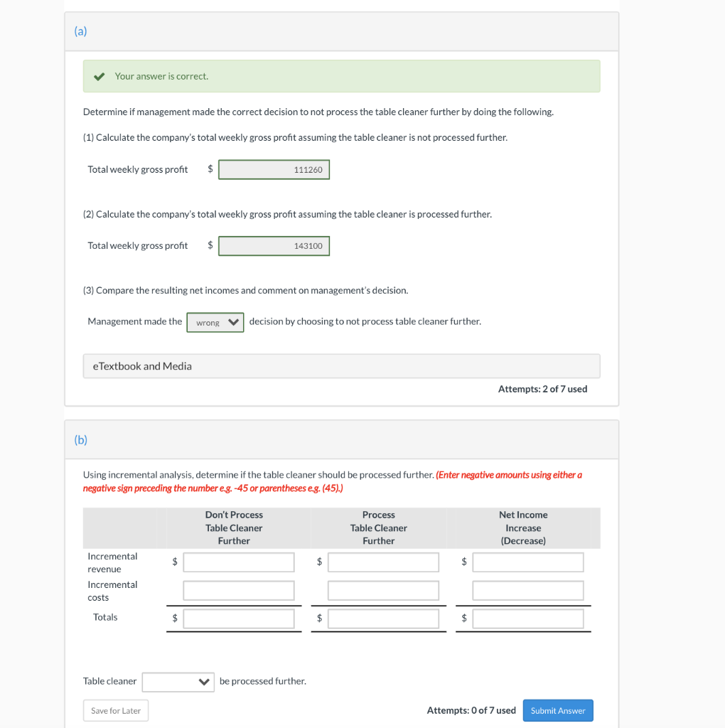The height and width of the screenshot is (728, 725).
Task: Click the 'Incremental costs' row label
Action: click(x=112, y=591)
